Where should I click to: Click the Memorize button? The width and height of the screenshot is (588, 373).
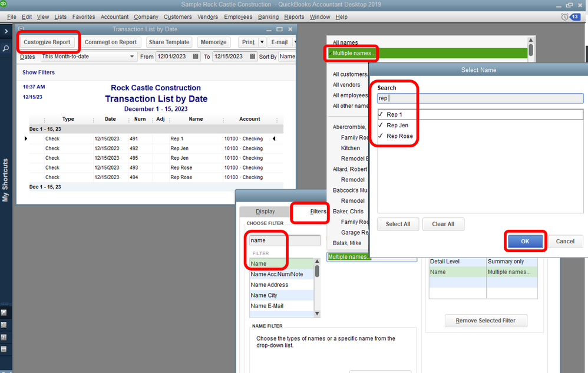pos(213,42)
